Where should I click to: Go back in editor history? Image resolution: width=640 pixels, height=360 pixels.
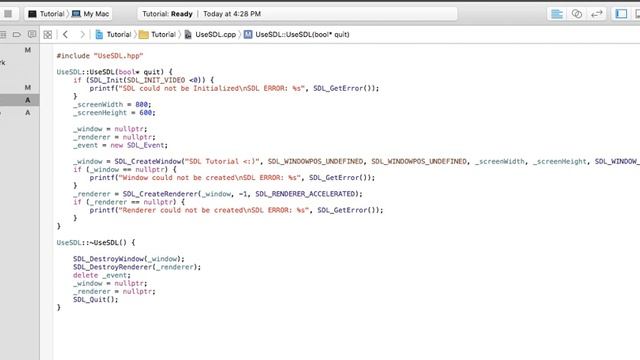click(65, 35)
